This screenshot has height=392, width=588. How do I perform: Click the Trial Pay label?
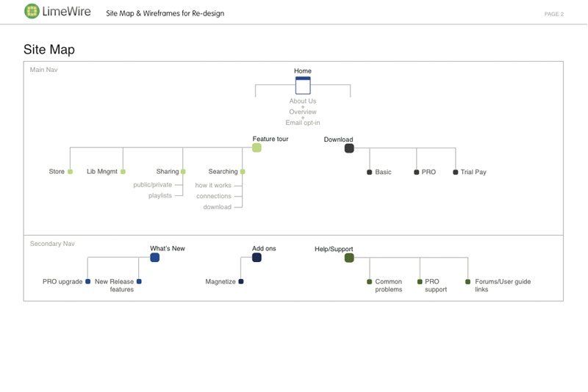473,173
